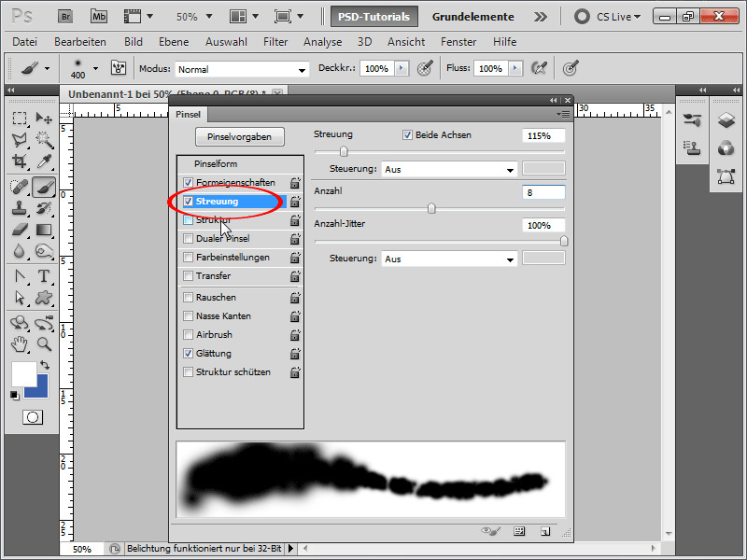This screenshot has width=747, height=560.
Task: Enable Transfer checkbox
Action: tap(189, 276)
